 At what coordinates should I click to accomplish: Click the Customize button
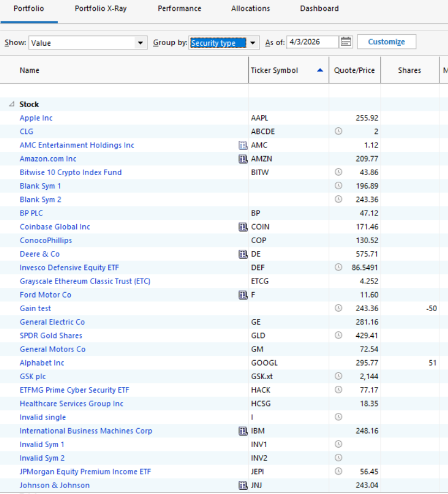[x=386, y=42]
